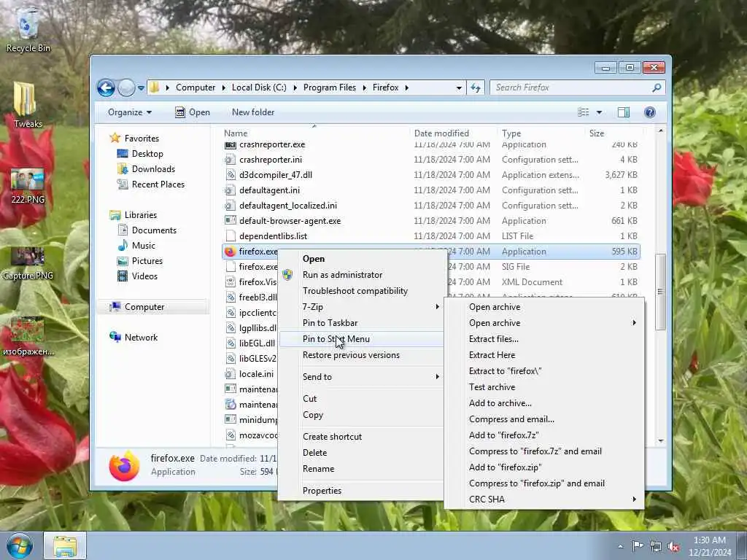The width and height of the screenshot is (747, 560).
Task: Click the Windows Start orb
Action: point(18,545)
